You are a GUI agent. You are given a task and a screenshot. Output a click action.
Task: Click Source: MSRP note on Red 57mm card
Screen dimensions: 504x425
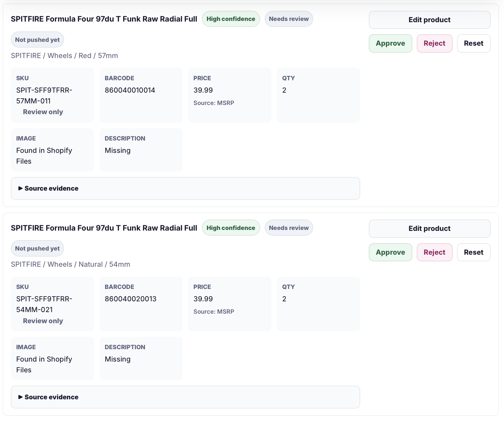coord(214,103)
